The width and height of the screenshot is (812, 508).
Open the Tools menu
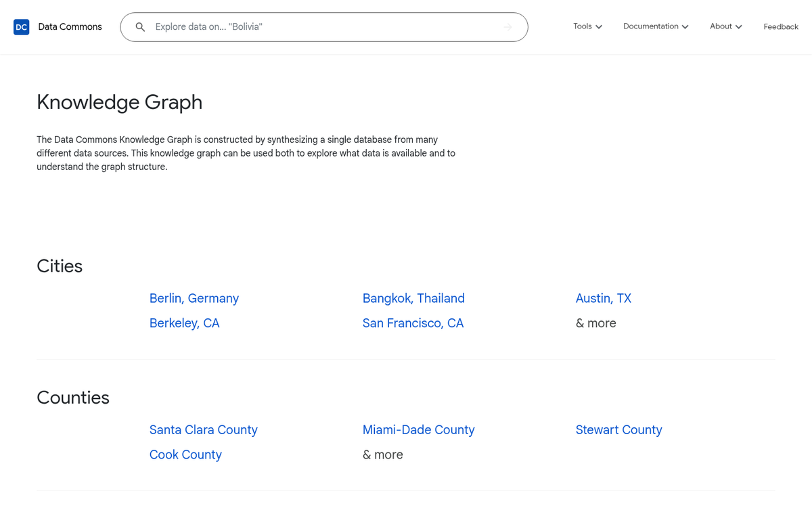click(x=587, y=26)
